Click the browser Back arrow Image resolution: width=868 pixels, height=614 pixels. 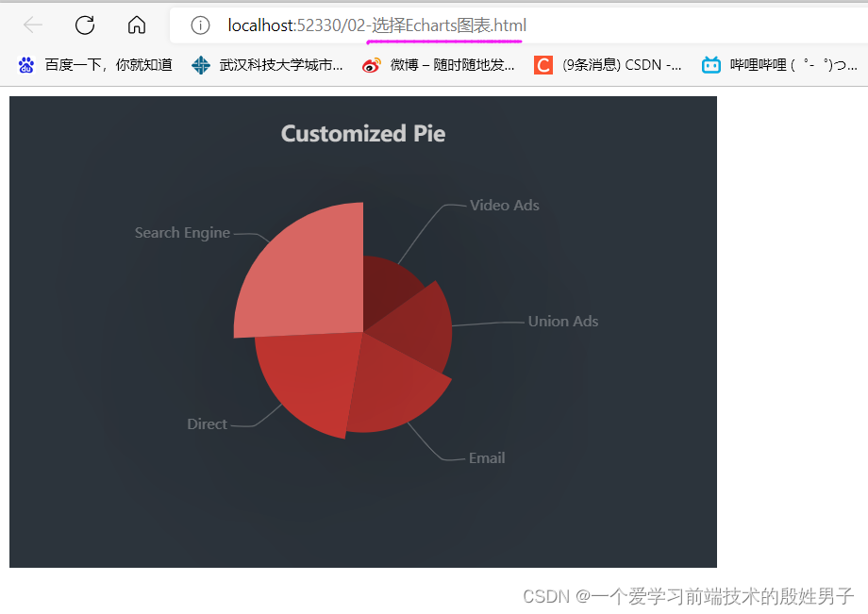[x=34, y=25]
